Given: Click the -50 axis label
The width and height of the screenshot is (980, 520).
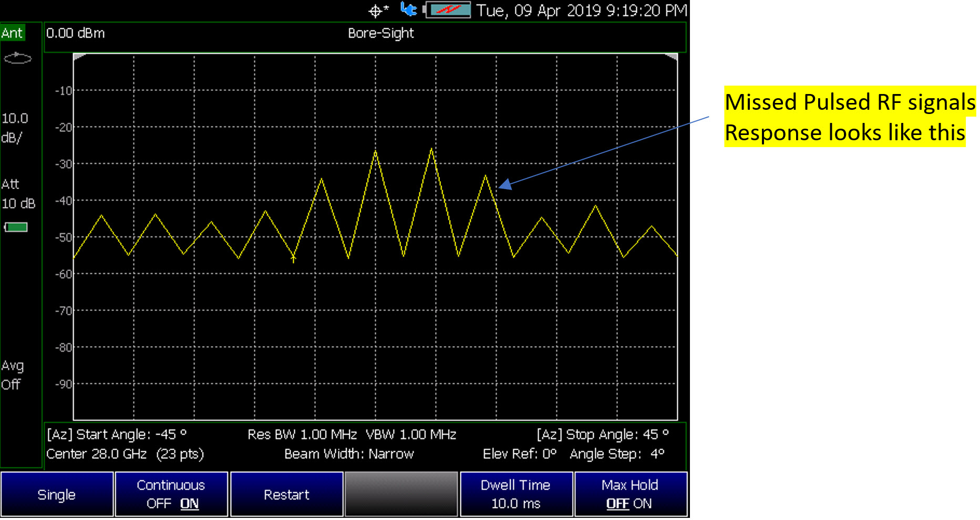Looking at the screenshot, I should tap(64, 237).
